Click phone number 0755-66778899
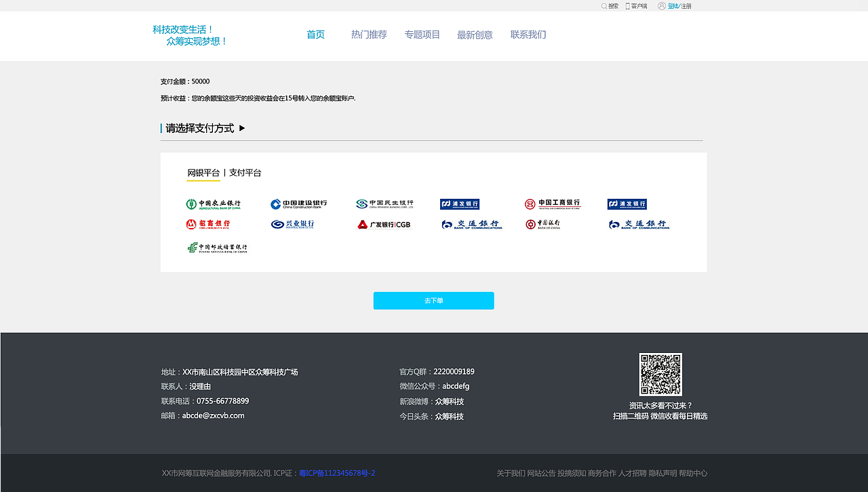This screenshot has width=868, height=492. click(x=222, y=401)
